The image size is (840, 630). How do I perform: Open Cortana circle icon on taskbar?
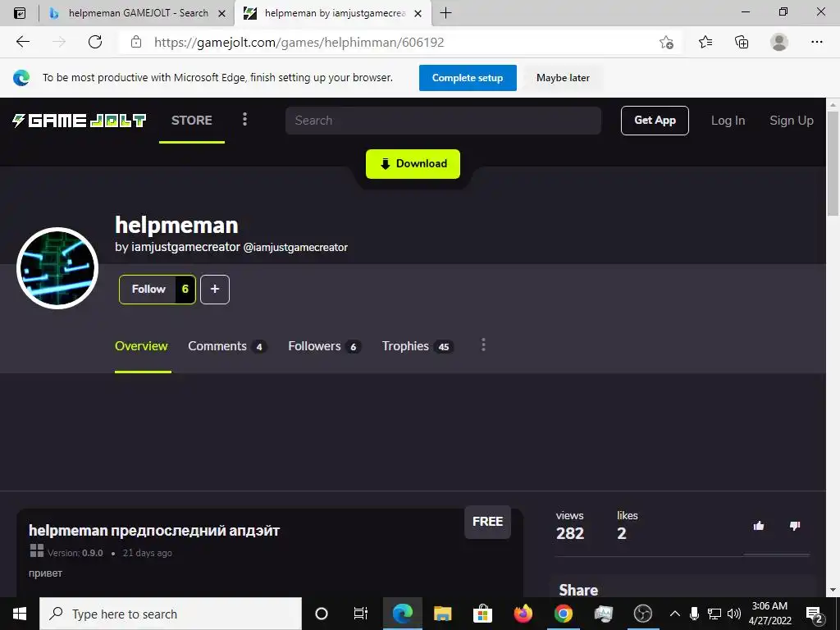coord(322,614)
